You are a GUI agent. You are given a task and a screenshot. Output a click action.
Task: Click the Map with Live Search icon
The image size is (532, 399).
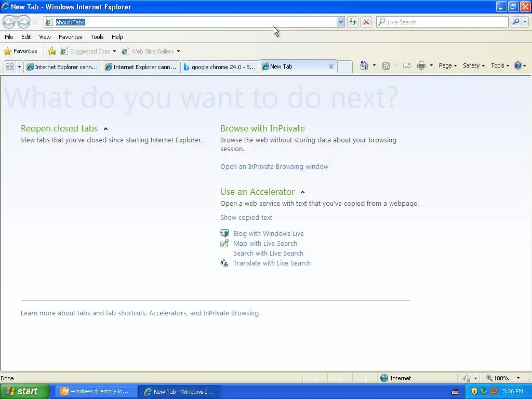tap(224, 243)
